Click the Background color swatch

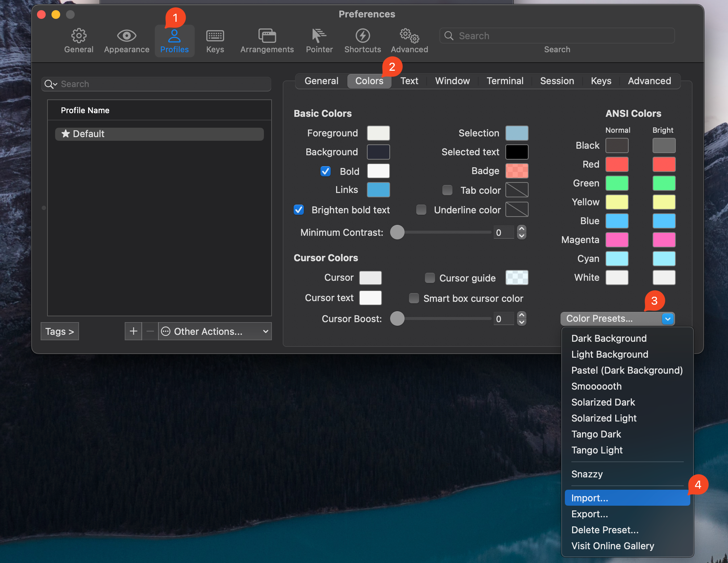(x=378, y=152)
